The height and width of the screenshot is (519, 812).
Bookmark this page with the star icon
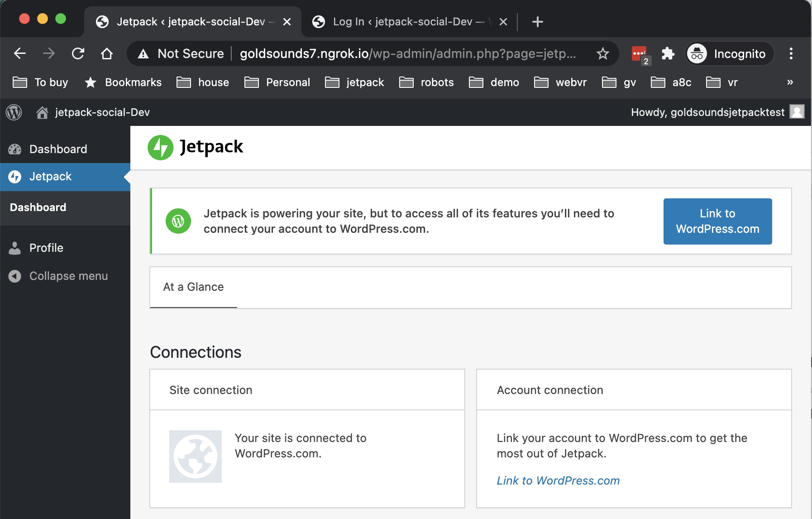[602, 53]
